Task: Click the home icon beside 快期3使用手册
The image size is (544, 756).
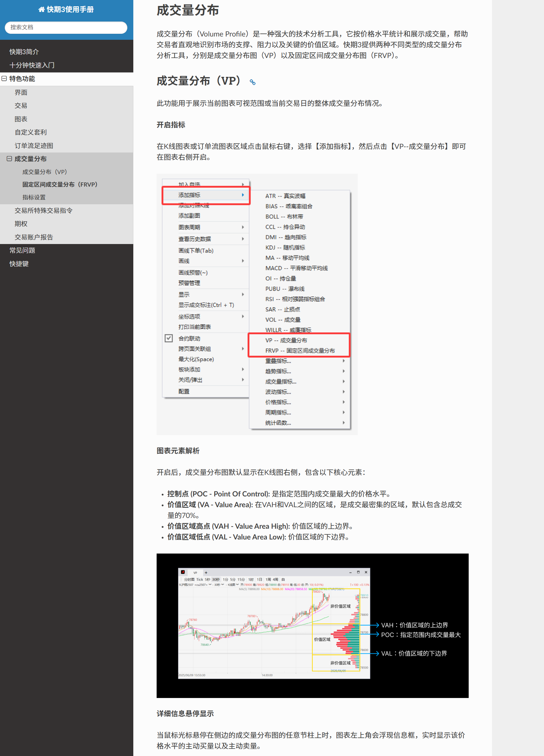Action: pos(41,9)
